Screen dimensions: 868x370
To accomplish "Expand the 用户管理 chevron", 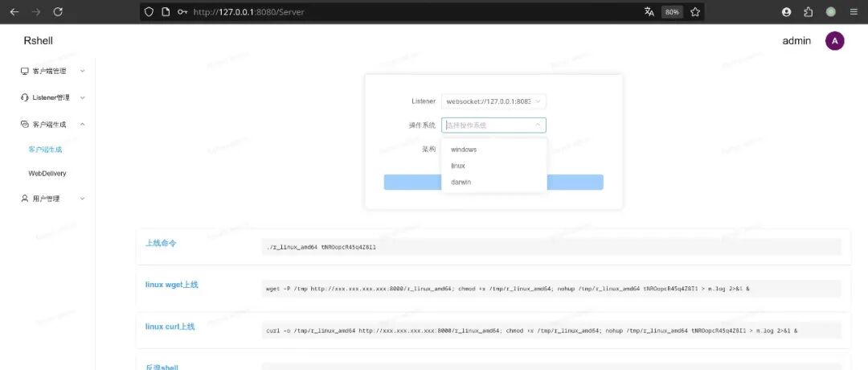I will pyautogui.click(x=83, y=199).
